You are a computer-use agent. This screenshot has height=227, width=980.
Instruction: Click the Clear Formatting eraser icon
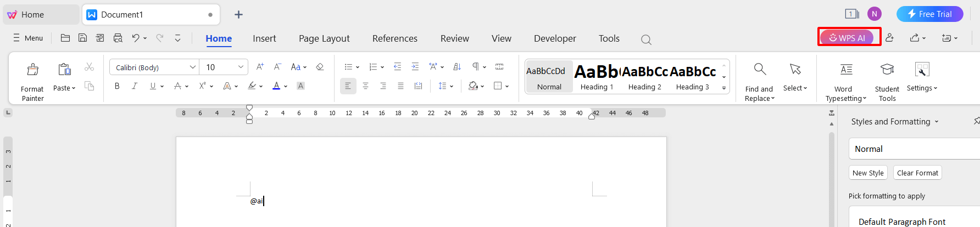pos(320,67)
